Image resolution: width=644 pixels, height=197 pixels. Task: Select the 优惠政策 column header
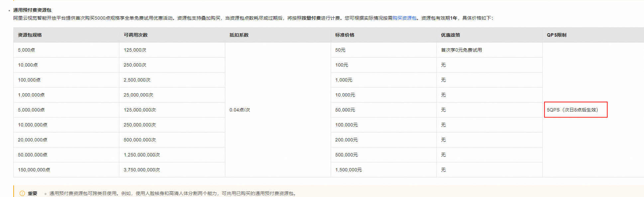coord(489,35)
